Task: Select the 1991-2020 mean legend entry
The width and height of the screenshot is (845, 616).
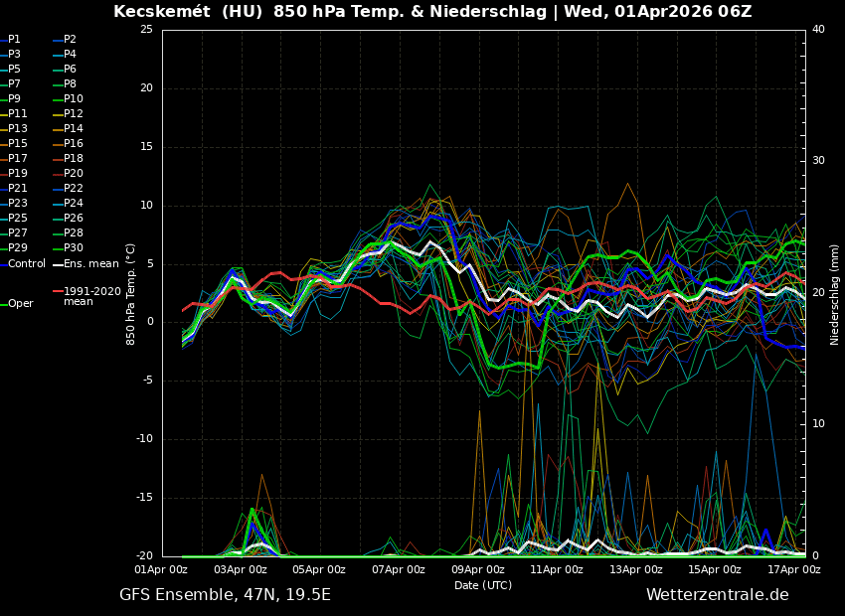Action: [x=91, y=296]
